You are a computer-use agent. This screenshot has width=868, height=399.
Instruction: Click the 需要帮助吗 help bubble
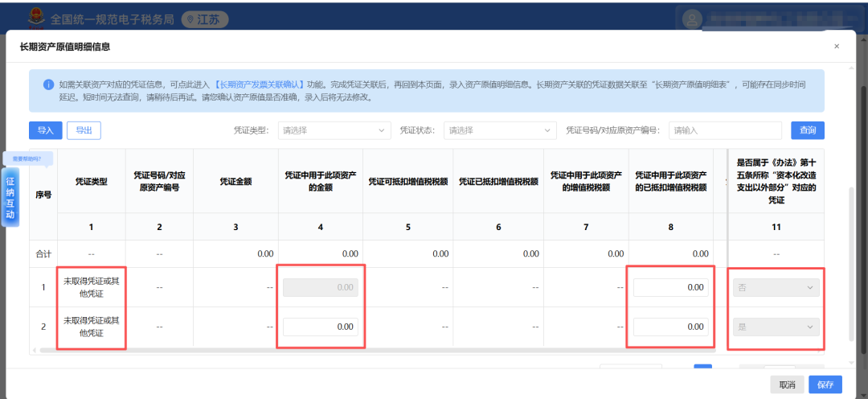(x=27, y=158)
